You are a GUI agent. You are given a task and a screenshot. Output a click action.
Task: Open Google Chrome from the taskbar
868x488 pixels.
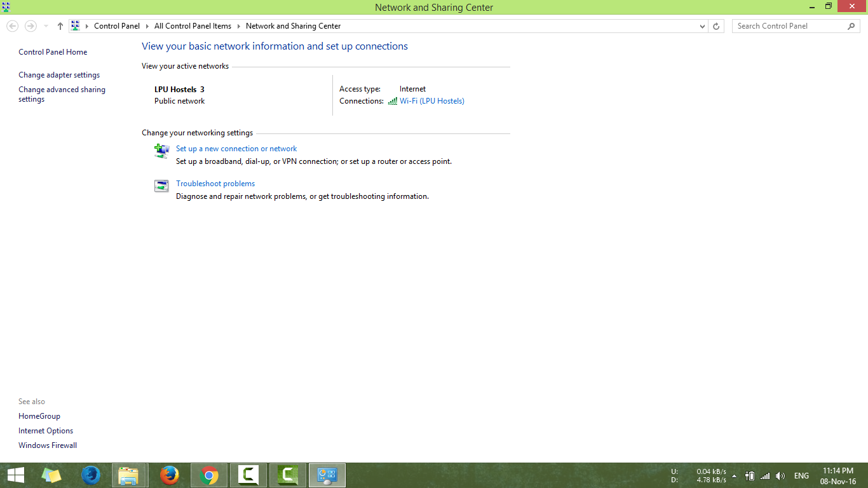(x=209, y=475)
